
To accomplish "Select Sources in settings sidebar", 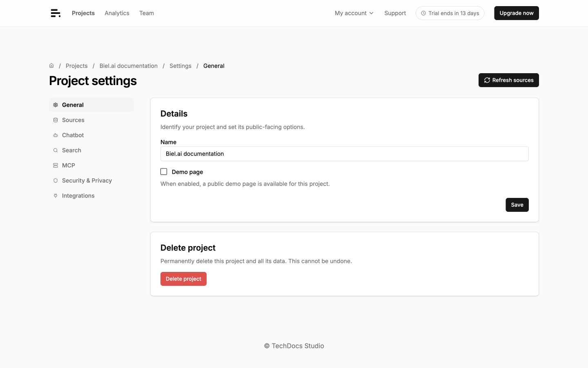I will point(91,120).
